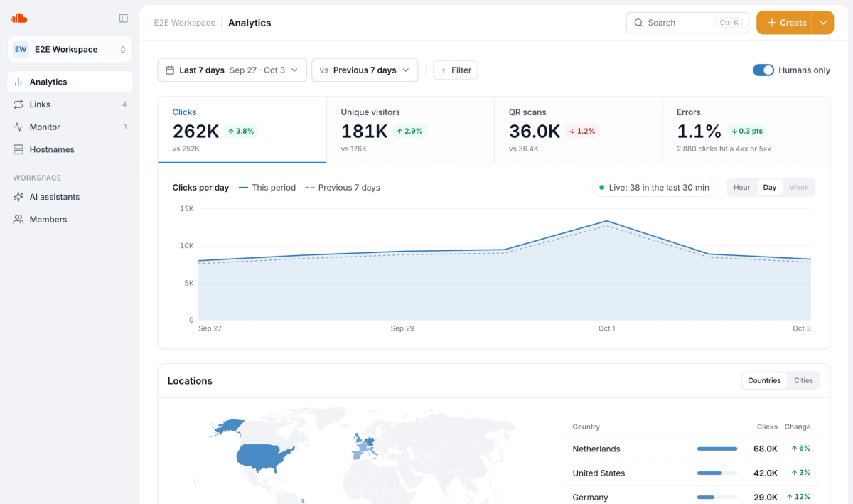Click the EW workspace avatar

click(21, 50)
